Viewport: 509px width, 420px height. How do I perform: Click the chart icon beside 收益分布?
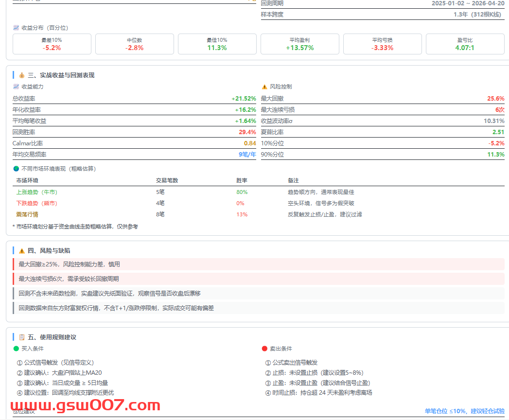pyautogui.click(x=16, y=28)
